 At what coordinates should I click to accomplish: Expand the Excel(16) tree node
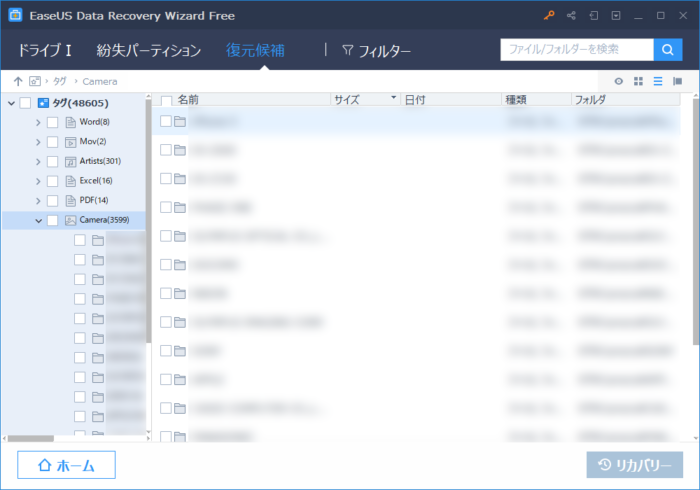click(38, 181)
